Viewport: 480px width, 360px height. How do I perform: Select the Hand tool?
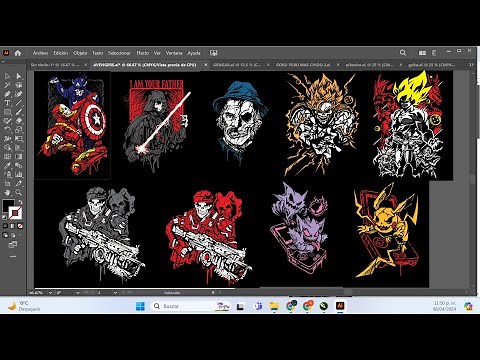[7, 192]
